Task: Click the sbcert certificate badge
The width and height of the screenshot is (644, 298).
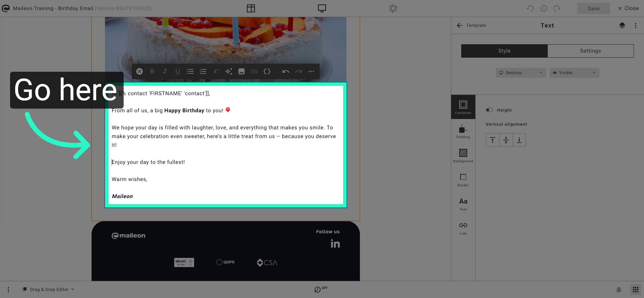Action: click(x=184, y=262)
